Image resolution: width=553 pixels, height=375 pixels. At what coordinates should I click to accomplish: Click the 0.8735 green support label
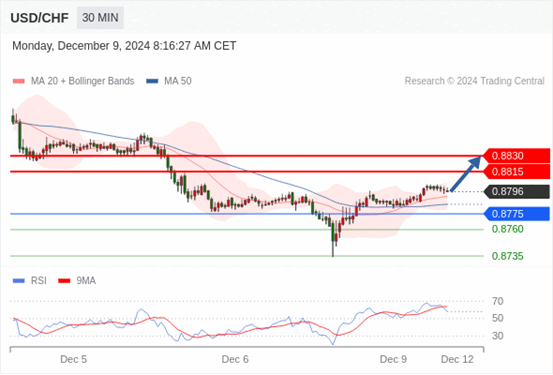pos(508,256)
